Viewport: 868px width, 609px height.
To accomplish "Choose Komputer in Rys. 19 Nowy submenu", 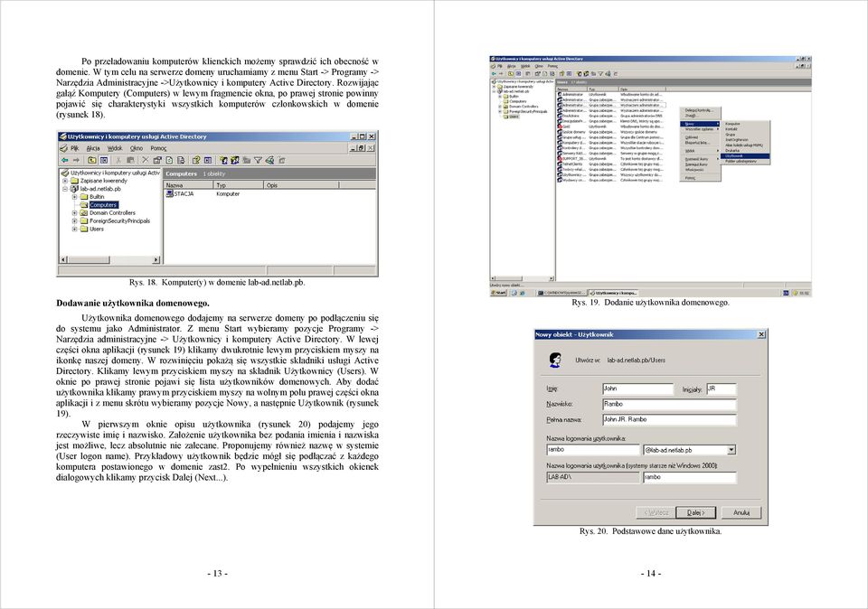I will point(744,124).
